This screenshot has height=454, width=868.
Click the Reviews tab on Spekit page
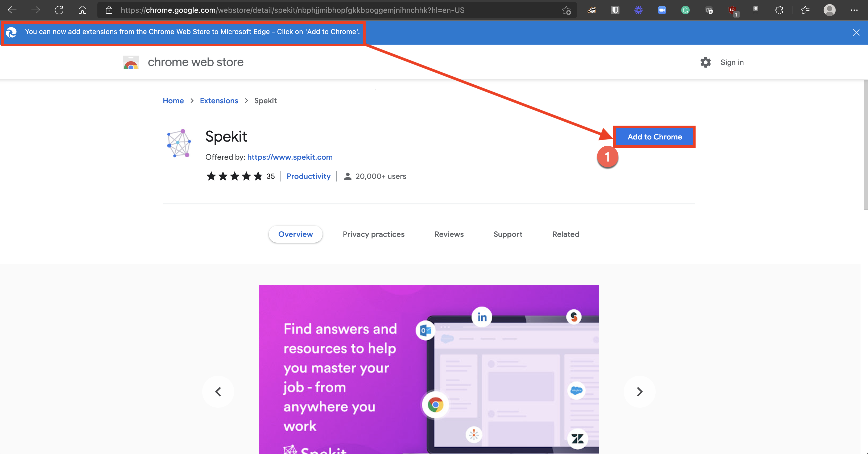449,234
